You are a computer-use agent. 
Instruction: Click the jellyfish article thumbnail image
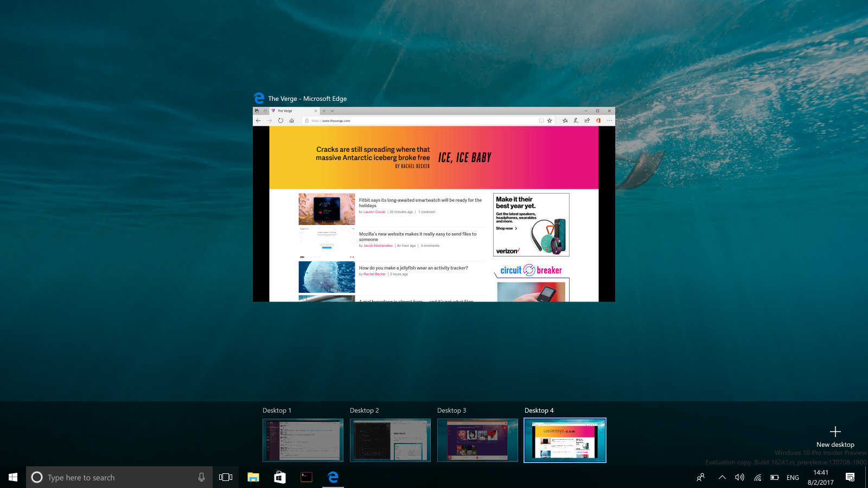pos(327,277)
